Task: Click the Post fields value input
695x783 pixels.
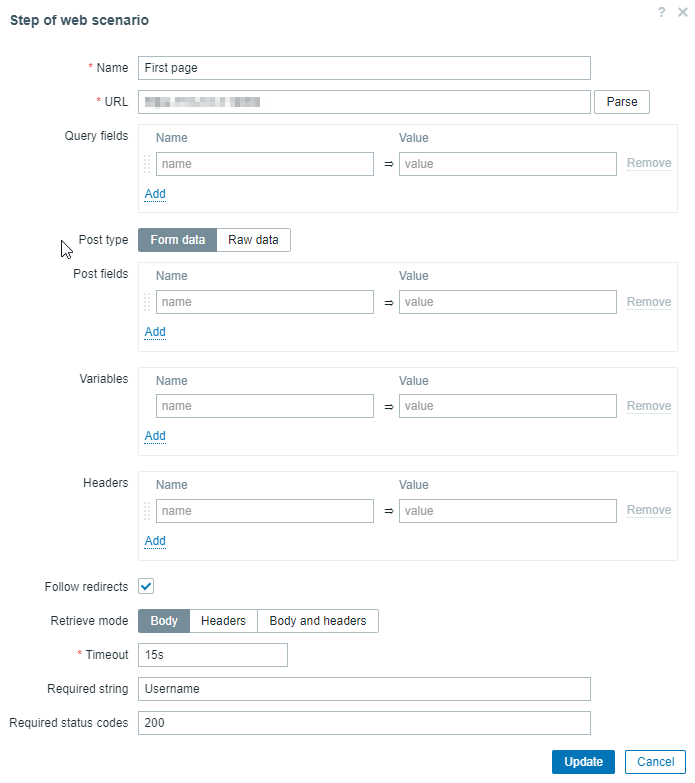Action: tap(507, 302)
